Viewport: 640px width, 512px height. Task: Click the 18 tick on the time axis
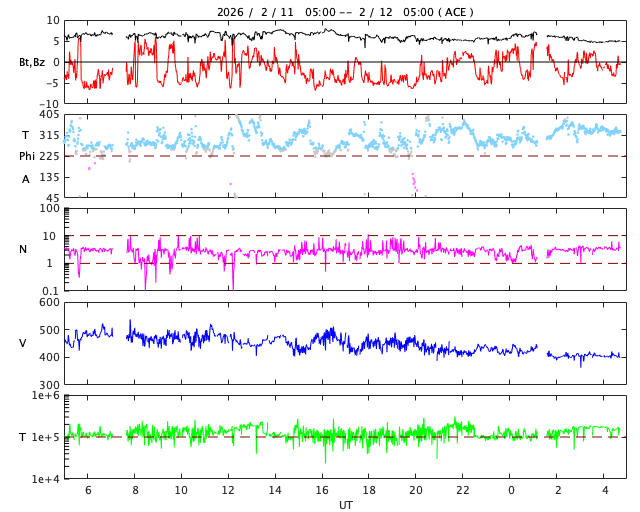[369, 490]
